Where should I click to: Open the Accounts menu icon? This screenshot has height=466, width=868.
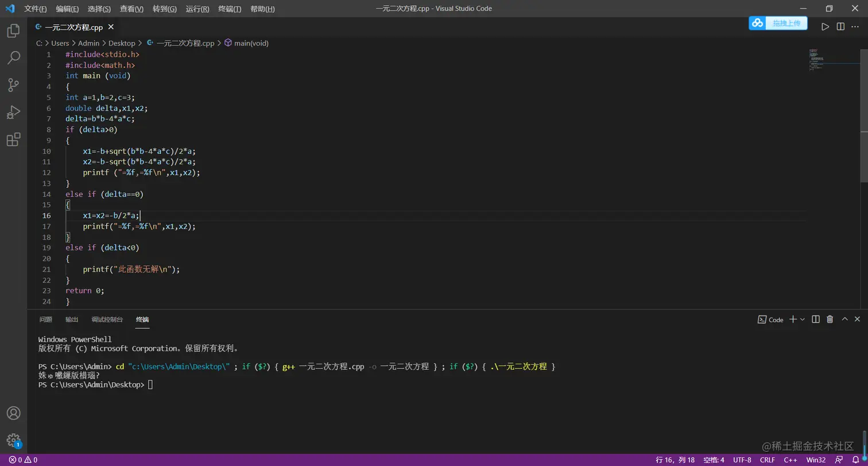[x=13, y=413]
